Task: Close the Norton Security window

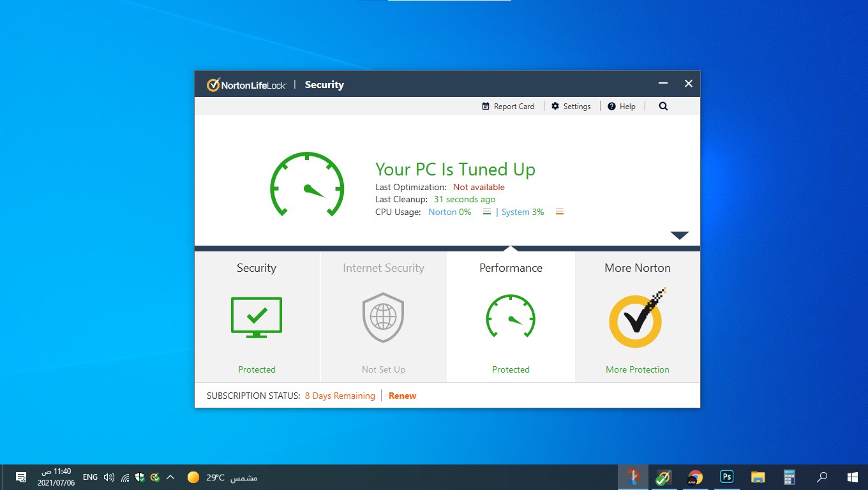Action: tap(689, 84)
